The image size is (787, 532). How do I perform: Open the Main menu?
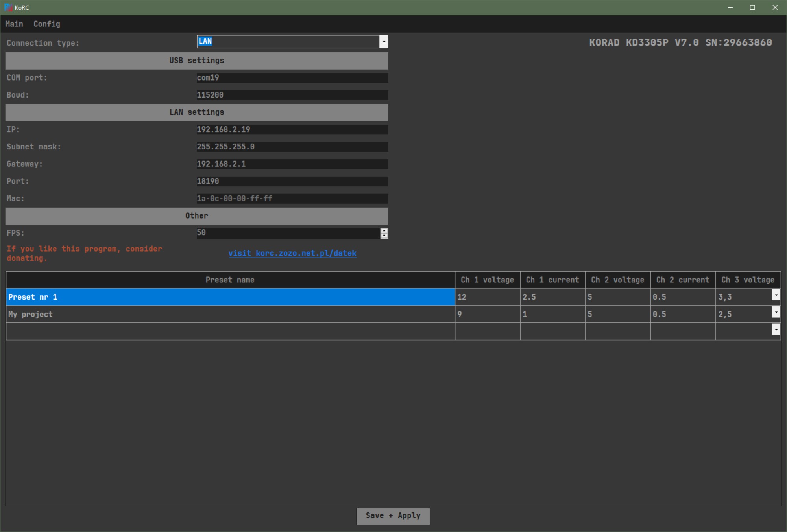(x=14, y=24)
